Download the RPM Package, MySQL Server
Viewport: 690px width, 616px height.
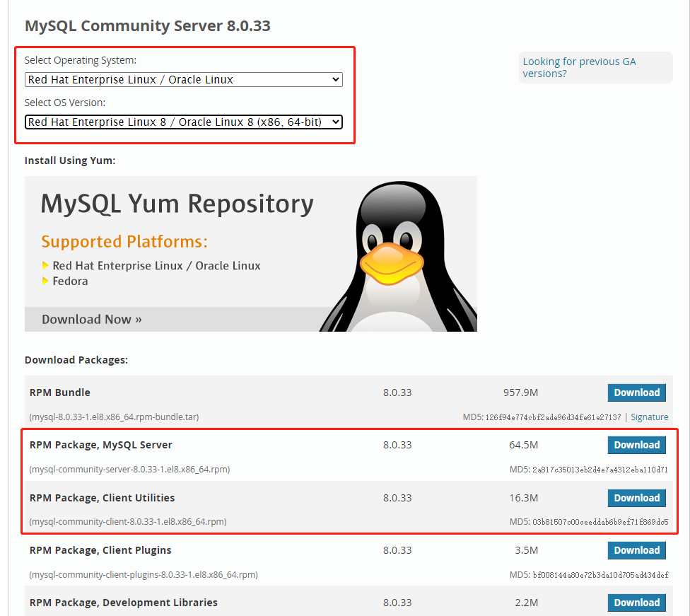[637, 445]
